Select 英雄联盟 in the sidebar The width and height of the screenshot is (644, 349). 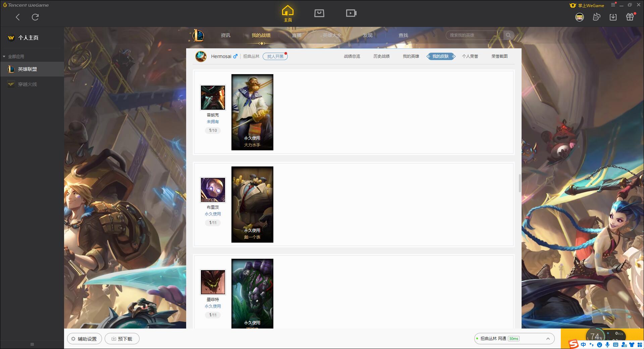[32, 69]
